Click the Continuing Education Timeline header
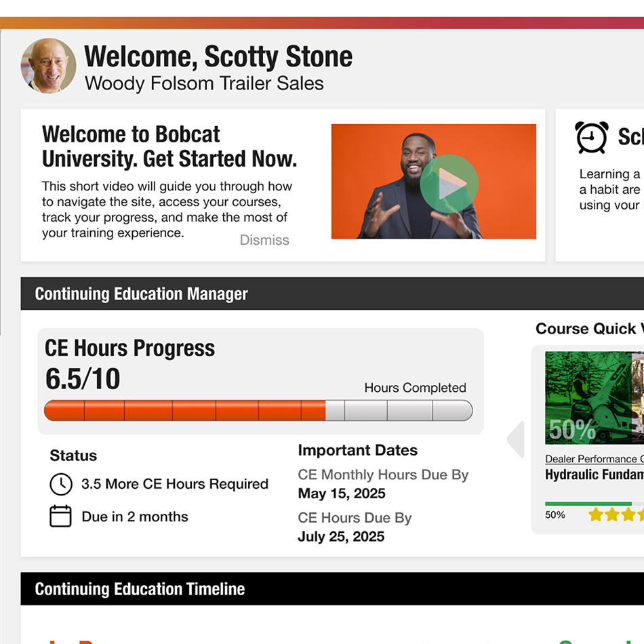 click(x=140, y=589)
